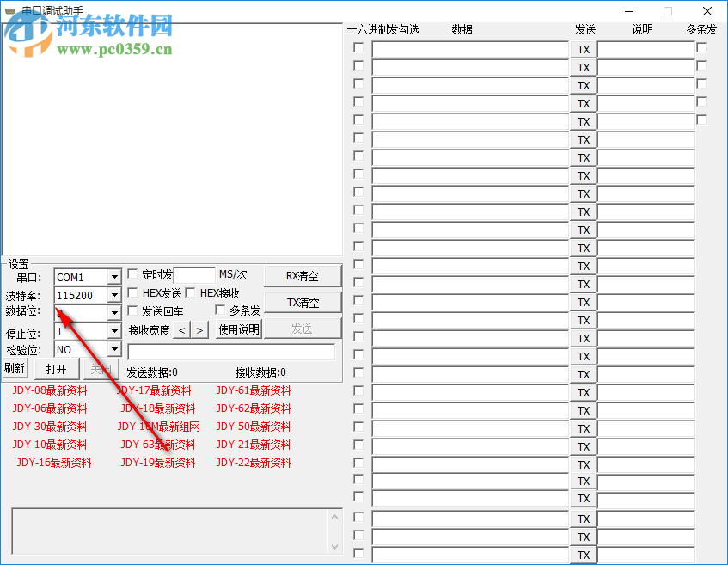Check the 多条发 checkbox in settings
The width and height of the screenshot is (728, 565).
pos(220,310)
